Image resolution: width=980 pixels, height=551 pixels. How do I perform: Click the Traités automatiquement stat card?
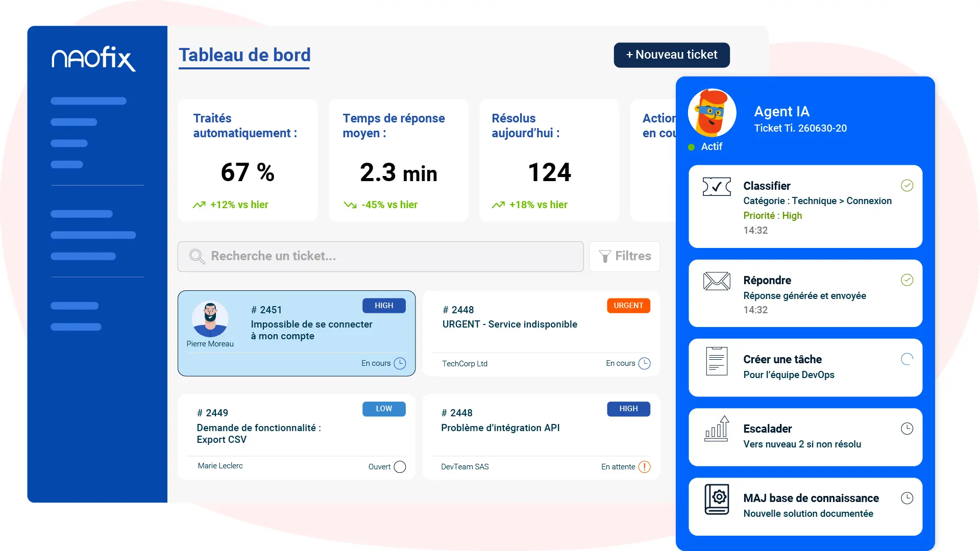[x=248, y=160]
